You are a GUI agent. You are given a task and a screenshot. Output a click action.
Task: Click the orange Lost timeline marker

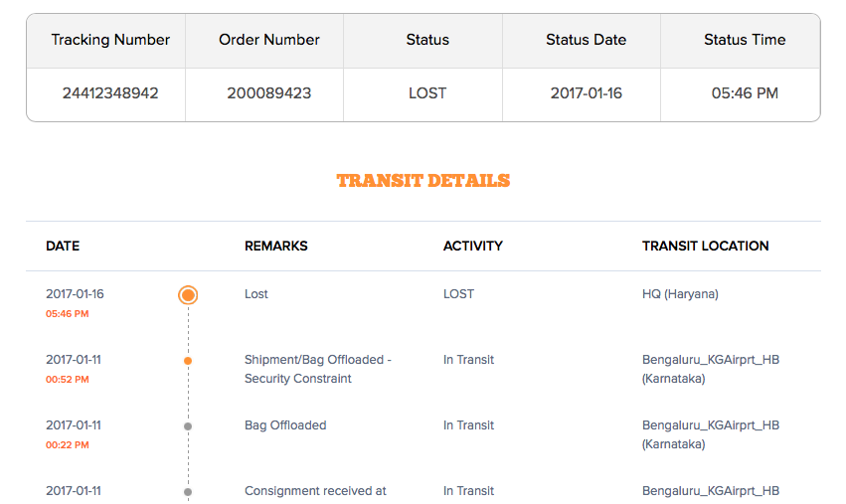pos(188,294)
